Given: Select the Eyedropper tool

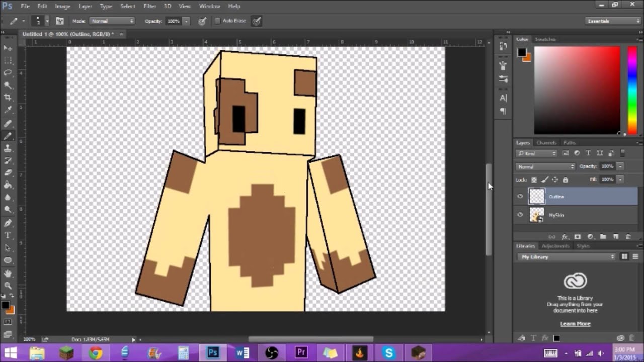Looking at the screenshot, I should [8, 110].
